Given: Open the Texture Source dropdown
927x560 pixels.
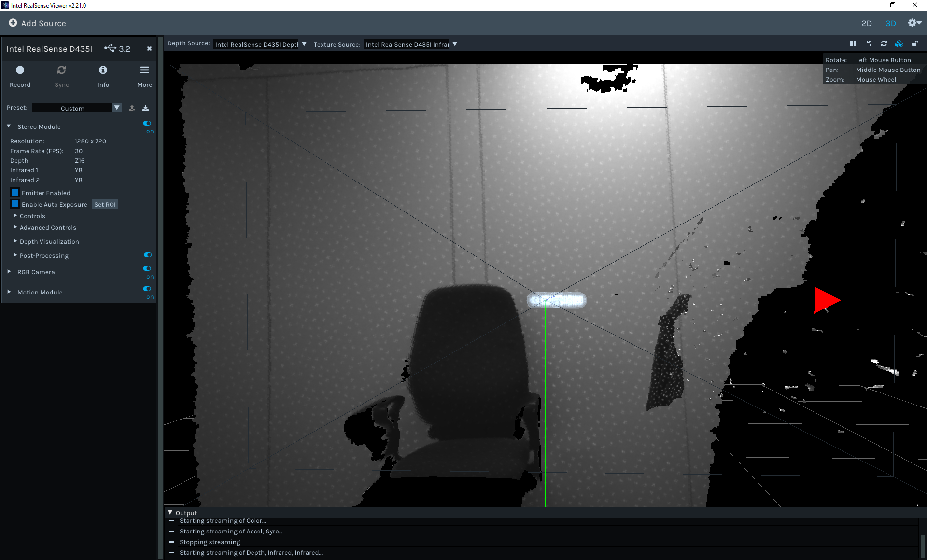Looking at the screenshot, I should coord(411,44).
